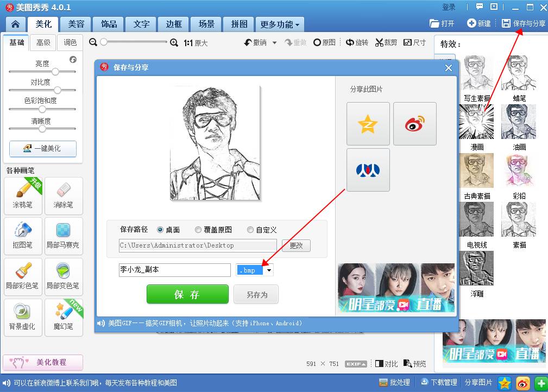Viewport: 548px width, 392px height.
Task: Switch to the 高级 advanced panel tab
Action: [x=43, y=42]
